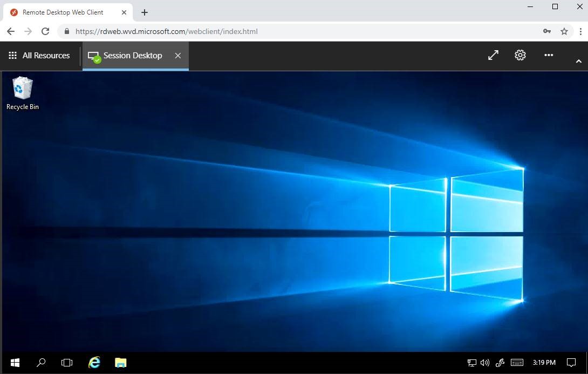Bookmark this page with the star
The image size is (588, 374).
[x=564, y=31]
